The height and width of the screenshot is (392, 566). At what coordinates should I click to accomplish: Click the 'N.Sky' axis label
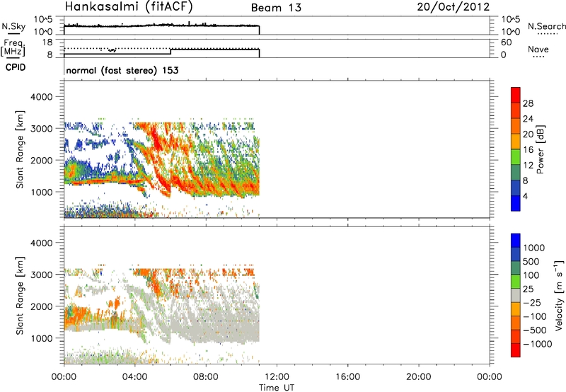[x=13, y=26]
